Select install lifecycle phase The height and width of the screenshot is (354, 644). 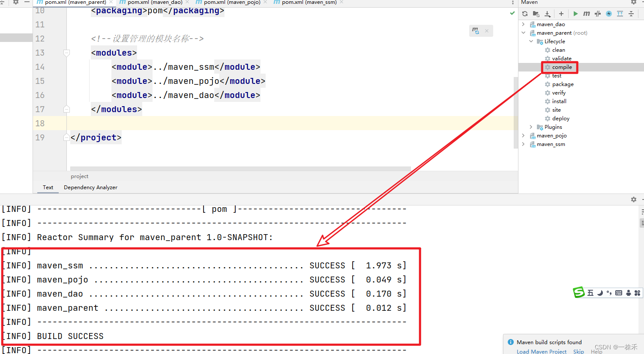coord(559,101)
